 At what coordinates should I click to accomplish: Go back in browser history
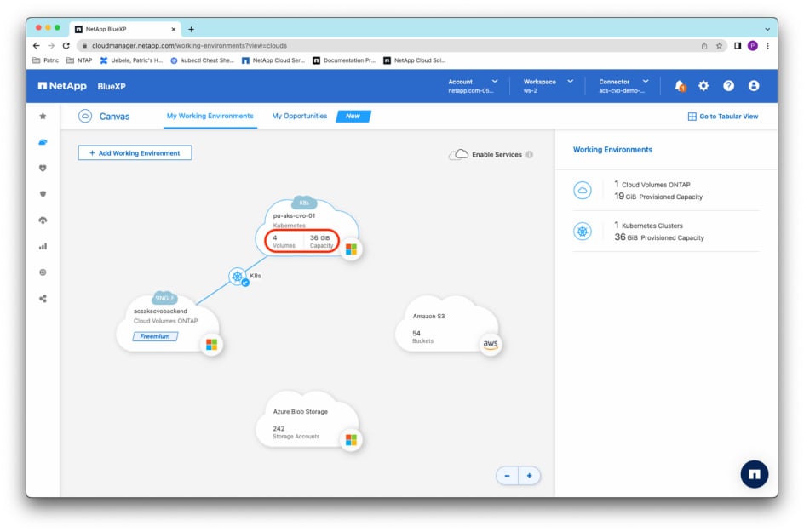coord(37,46)
